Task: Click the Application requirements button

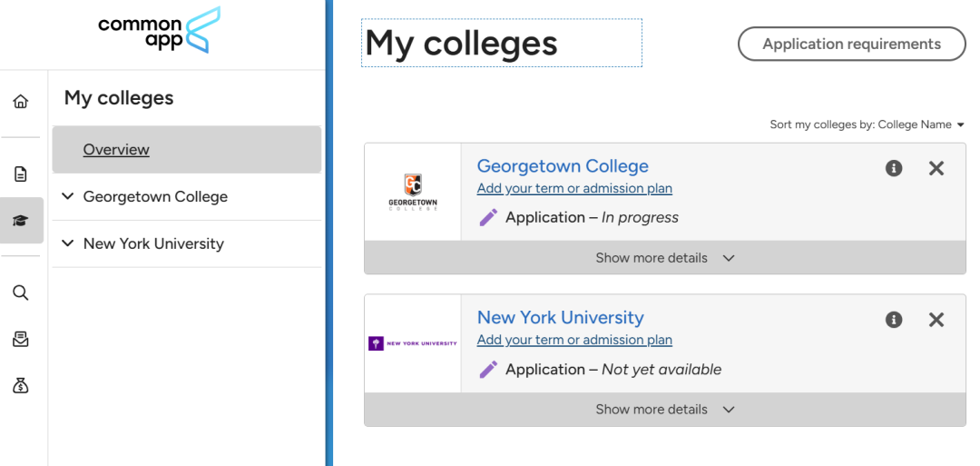Action: [x=852, y=44]
